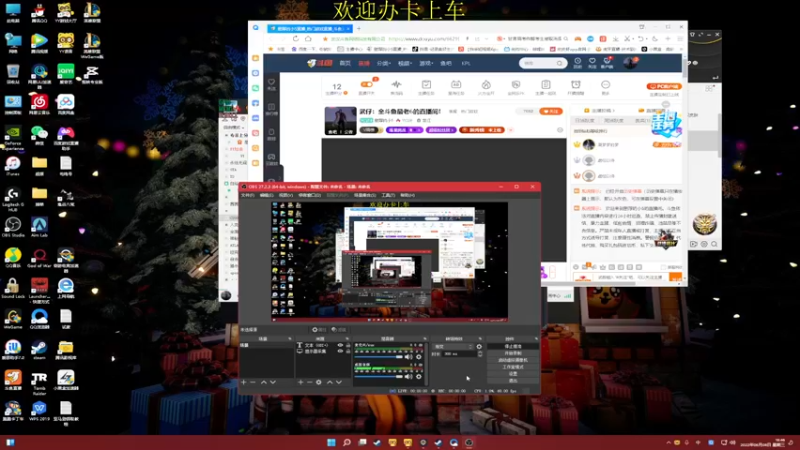Launch OBS Studio desktop shortcut
The width and height of the screenshot is (800, 450).
point(13,228)
